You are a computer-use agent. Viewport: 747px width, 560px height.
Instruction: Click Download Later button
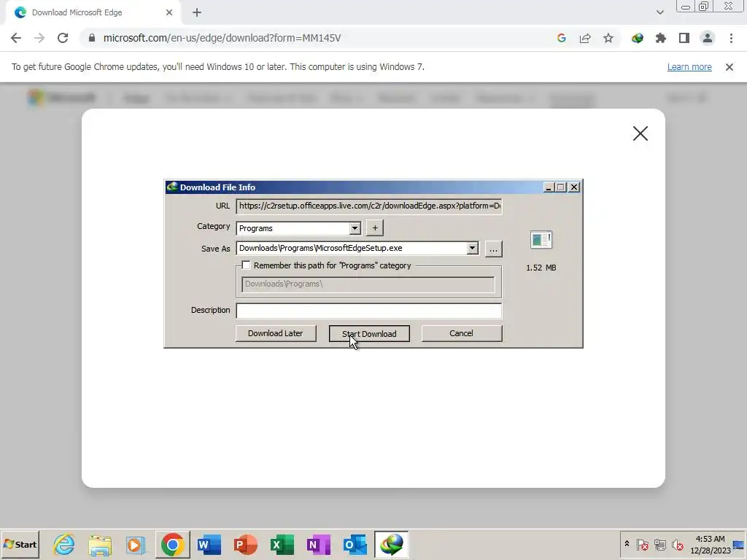[x=275, y=333]
